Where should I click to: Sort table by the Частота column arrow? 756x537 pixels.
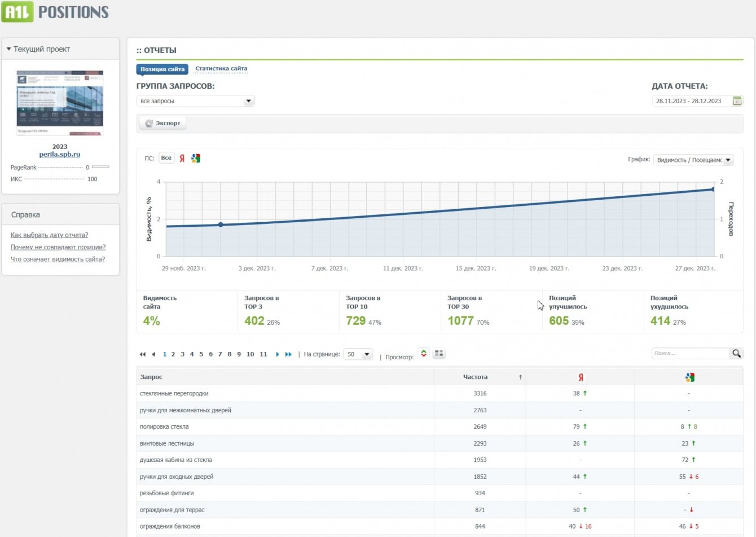[520, 377]
